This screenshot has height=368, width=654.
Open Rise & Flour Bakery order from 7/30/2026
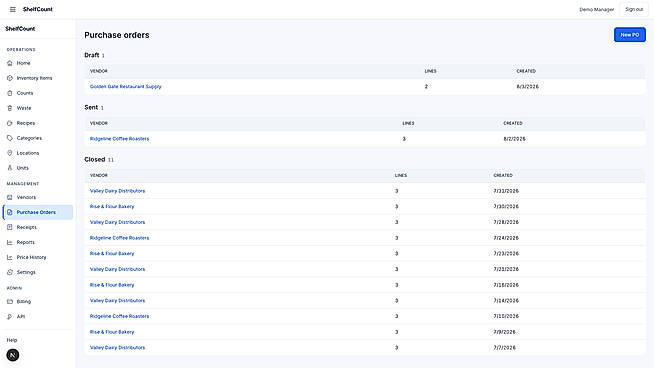tap(112, 207)
